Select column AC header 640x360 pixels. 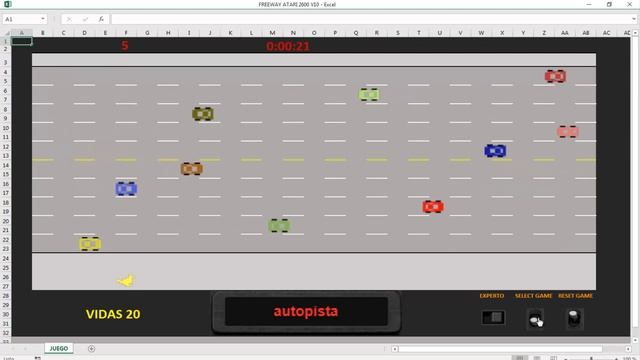[607, 33]
